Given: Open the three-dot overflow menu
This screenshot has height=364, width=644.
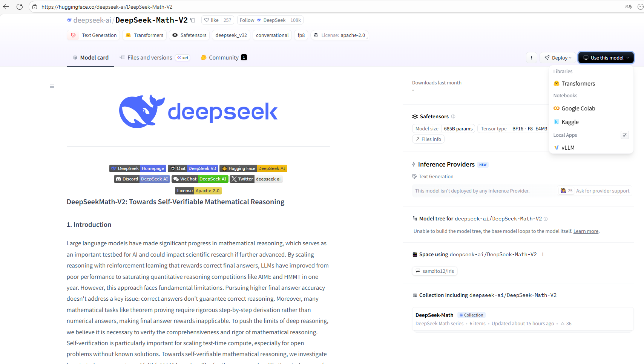Looking at the screenshot, I should [531, 57].
